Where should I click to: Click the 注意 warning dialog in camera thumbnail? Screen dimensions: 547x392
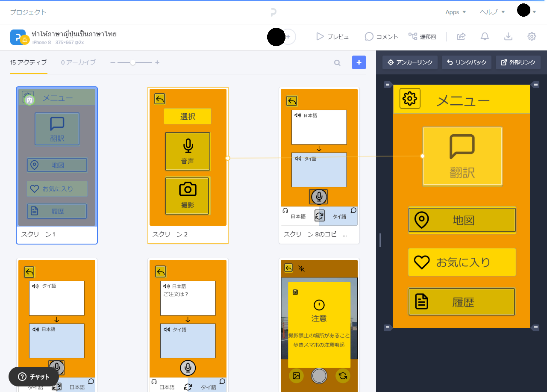point(319,325)
